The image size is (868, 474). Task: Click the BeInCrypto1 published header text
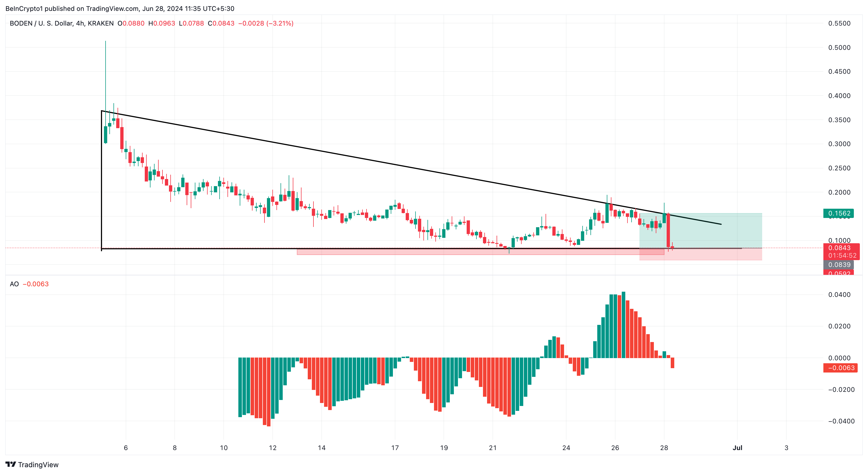pyautogui.click(x=120, y=8)
